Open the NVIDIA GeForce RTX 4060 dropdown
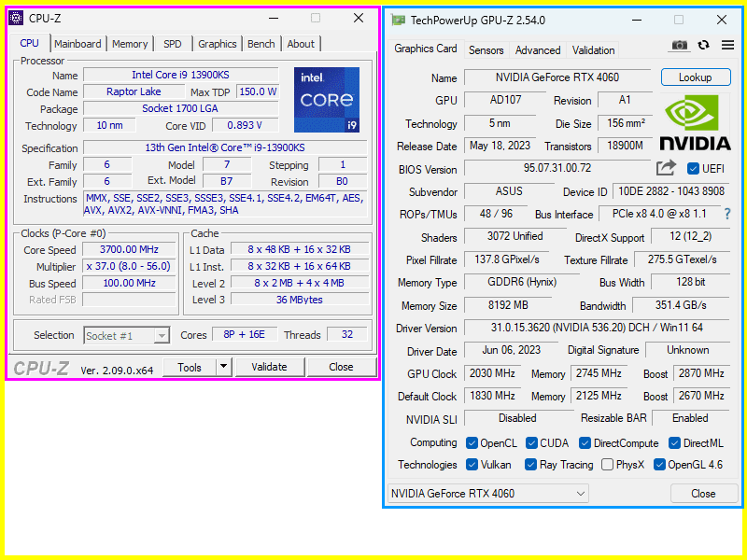747x560 pixels. (x=487, y=493)
